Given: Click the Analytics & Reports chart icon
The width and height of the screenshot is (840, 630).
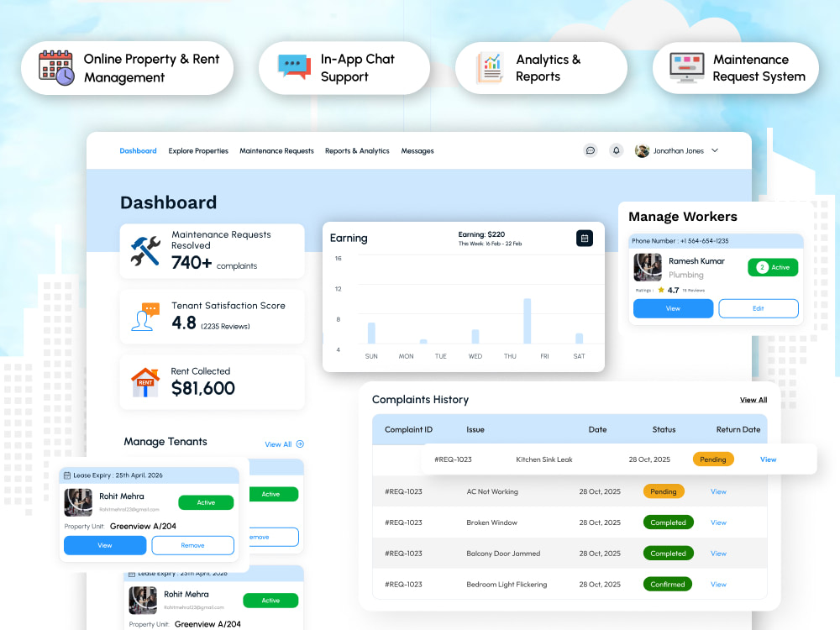Looking at the screenshot, I should coord(491,67).
